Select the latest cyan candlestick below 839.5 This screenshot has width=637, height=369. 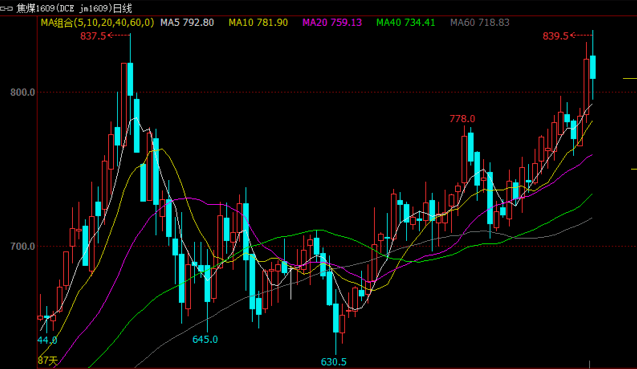[593, 67]
